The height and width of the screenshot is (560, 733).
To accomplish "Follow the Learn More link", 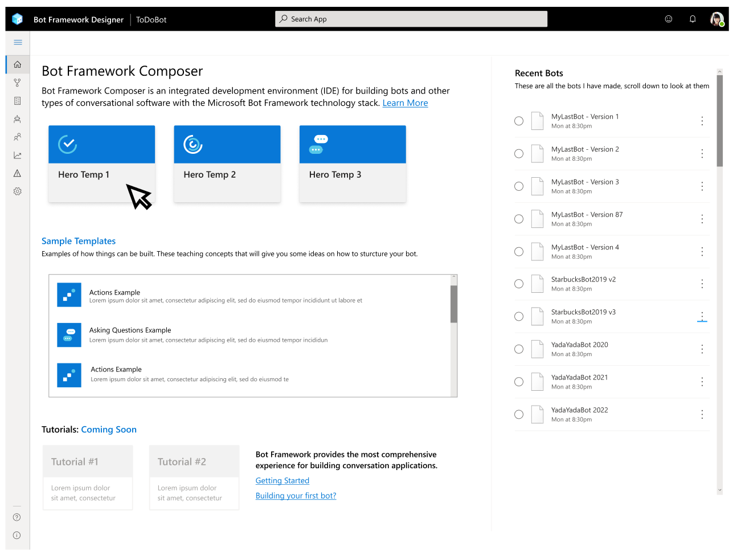I will coord(405,103).
